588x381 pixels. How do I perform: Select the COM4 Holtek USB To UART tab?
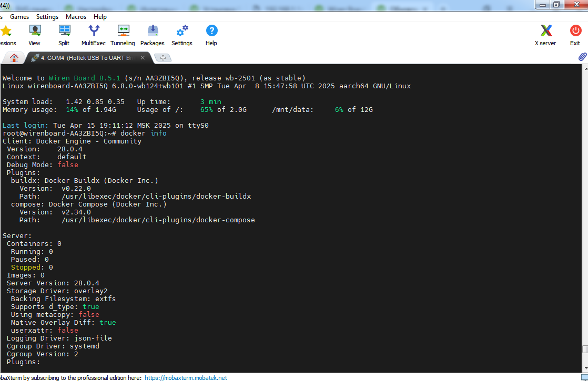pyautogui.click(x=87, y=58)
